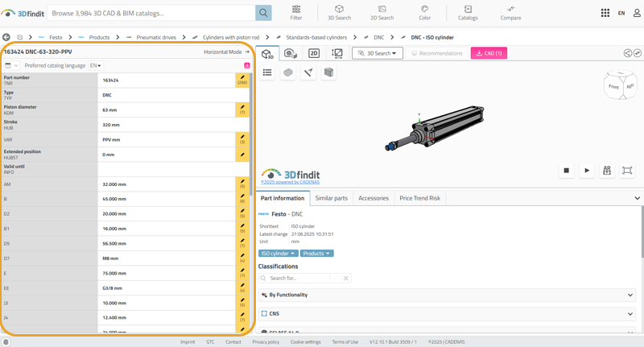The height and width of the screenshot is (347, 644).
Task: Click the pink CAD (1) download button
Action: tap(489, 53)
